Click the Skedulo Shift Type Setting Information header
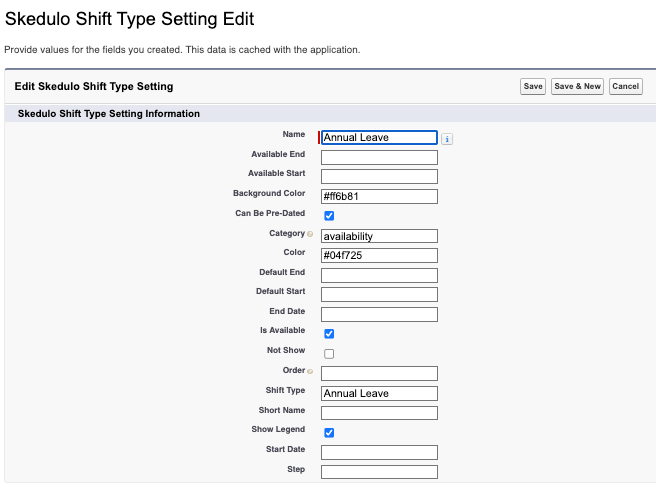This screenshot has width=656, height=486. 109,114
